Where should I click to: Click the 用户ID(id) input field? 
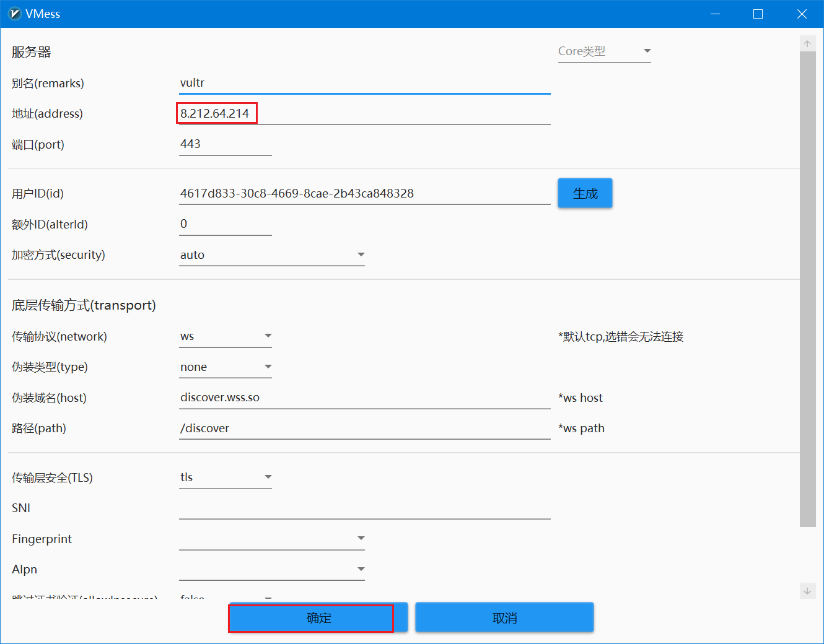(364, 193)
